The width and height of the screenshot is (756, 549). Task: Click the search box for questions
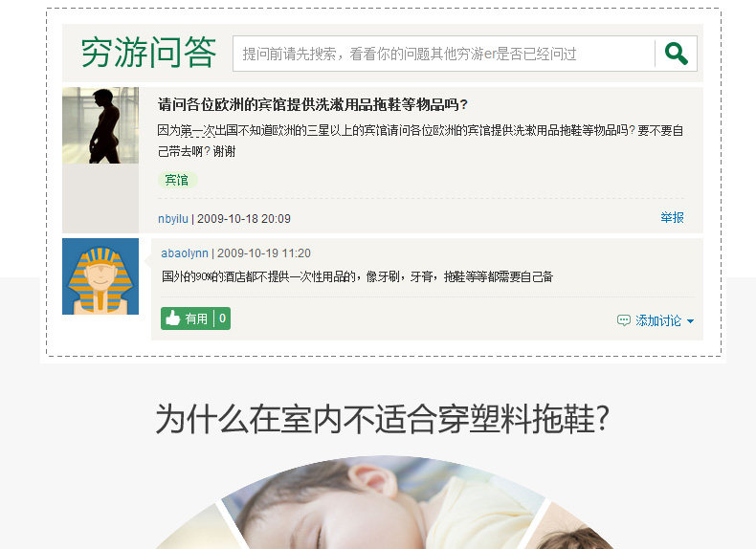(x=443, y=54)
